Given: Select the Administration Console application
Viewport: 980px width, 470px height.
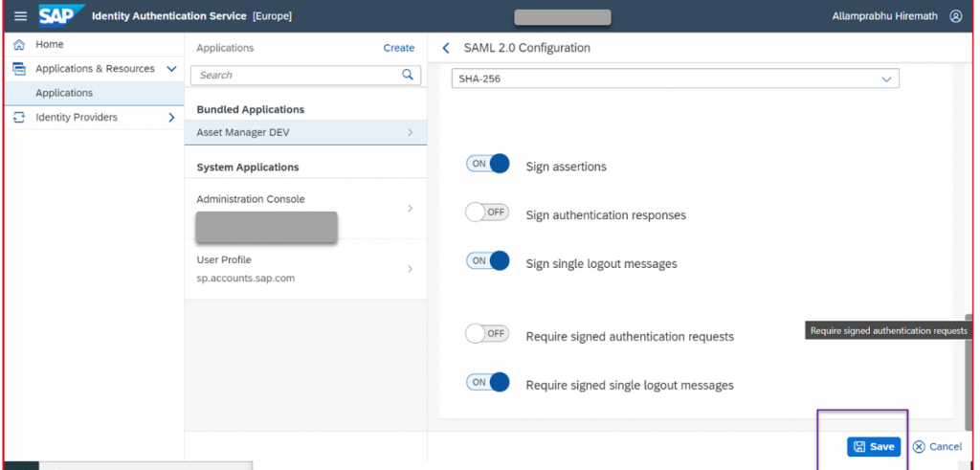Looking at the screenshot, I should tap(305, 209).
